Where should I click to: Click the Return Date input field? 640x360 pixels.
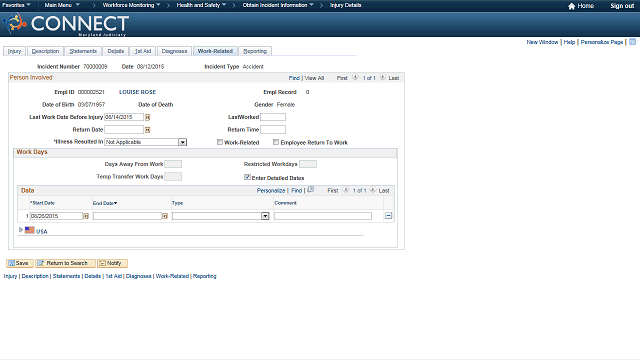coord(124,129)
